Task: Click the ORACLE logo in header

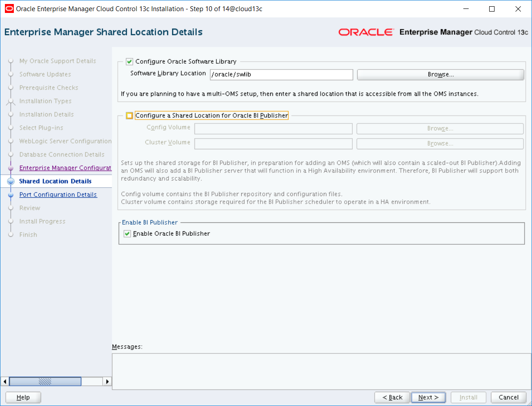Action: click(x=367, y=32)
